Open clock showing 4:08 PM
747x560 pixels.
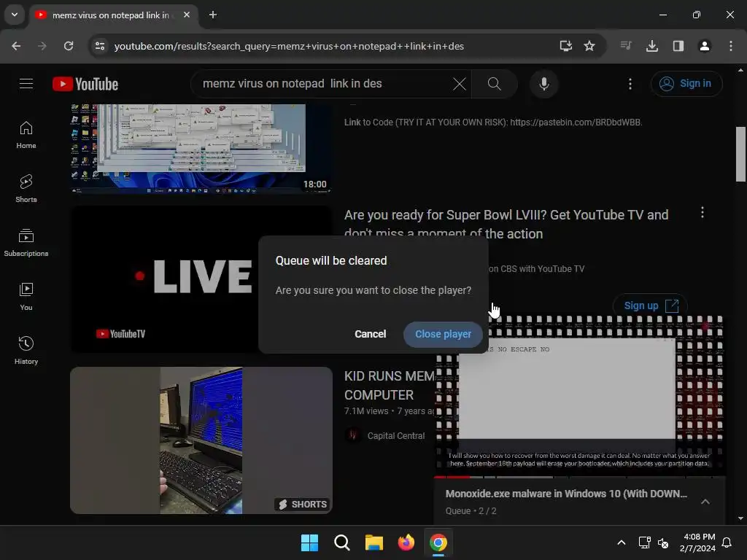coord(697,542)
